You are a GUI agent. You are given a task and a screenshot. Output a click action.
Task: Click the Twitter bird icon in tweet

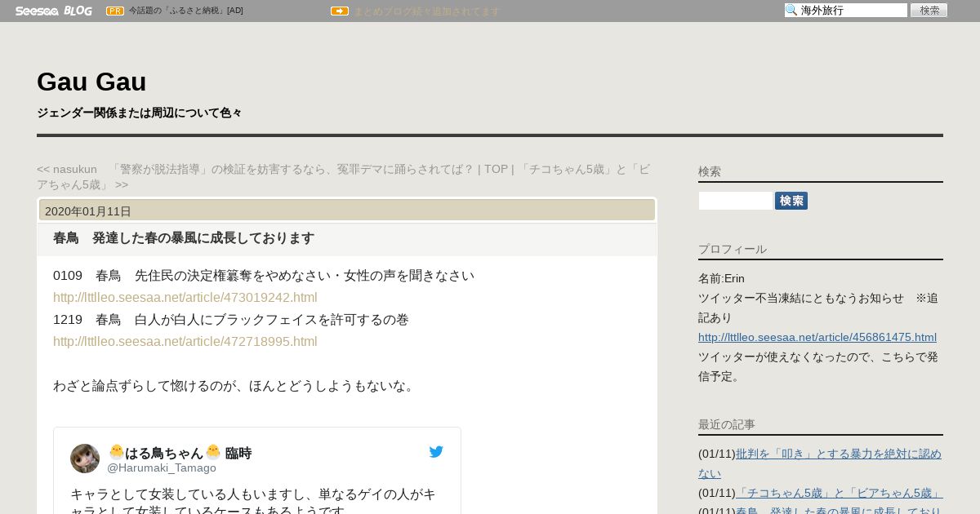click(436, 452)
